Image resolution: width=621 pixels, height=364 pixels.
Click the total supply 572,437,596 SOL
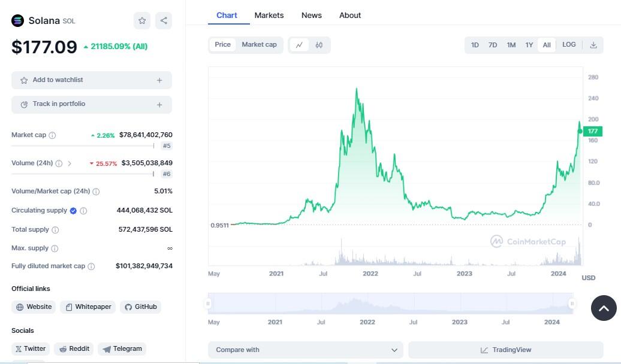pyautogui.click(x=145, y=229)
